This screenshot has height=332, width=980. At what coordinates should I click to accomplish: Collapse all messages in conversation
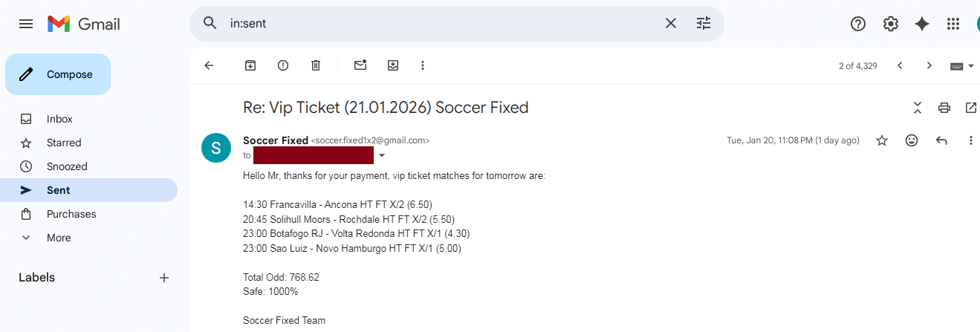click(918, 108)
